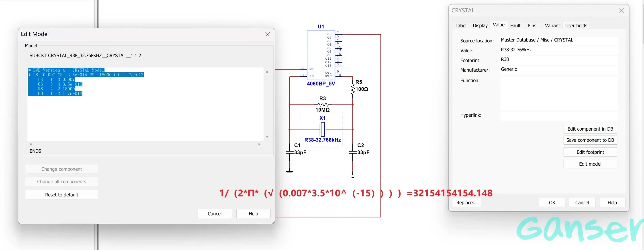644x250 pixels.
Task: Click the C2 33pF capacitor symbol
Action: tap(352, 152)
